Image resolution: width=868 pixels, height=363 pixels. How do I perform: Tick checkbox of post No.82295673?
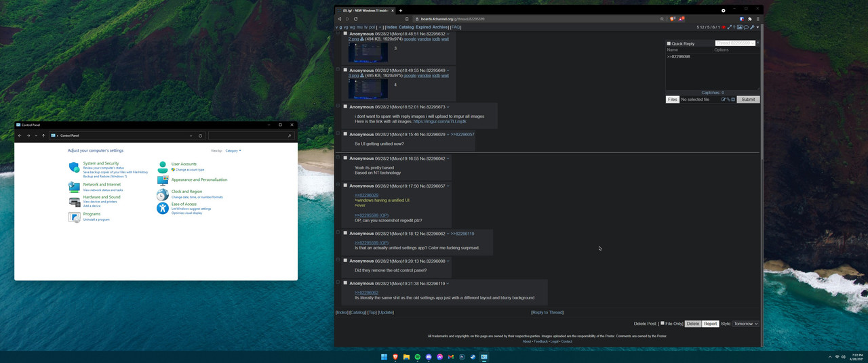pyautogui.click(x=345, y=106)
